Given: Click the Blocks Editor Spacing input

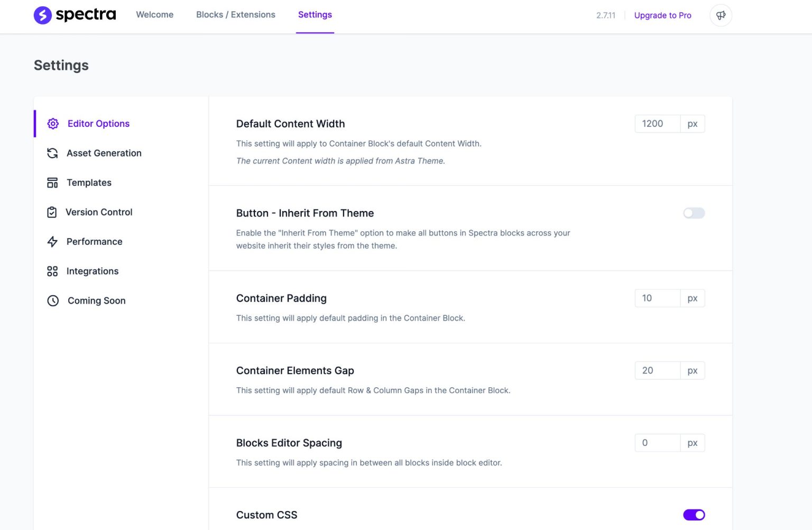Looking at the screenshot, I should point(657,443).
